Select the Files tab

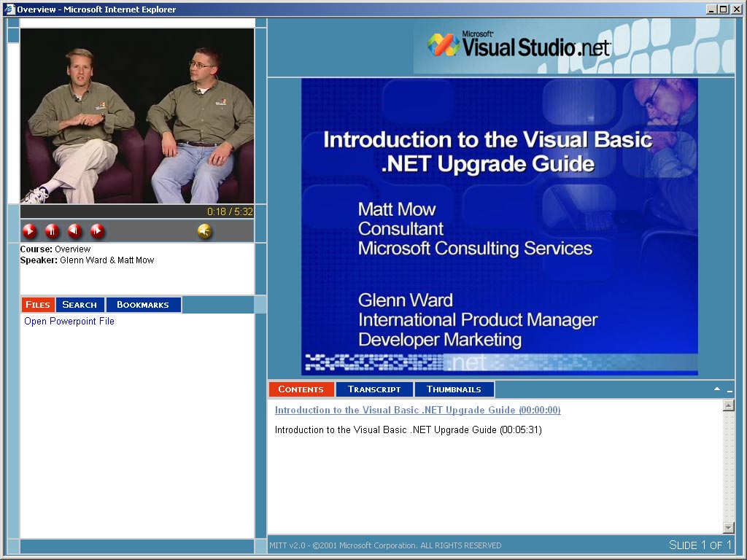tap(38, 305)
